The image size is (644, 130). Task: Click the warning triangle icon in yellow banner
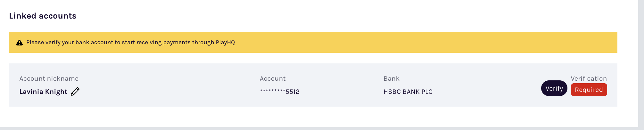20,43
